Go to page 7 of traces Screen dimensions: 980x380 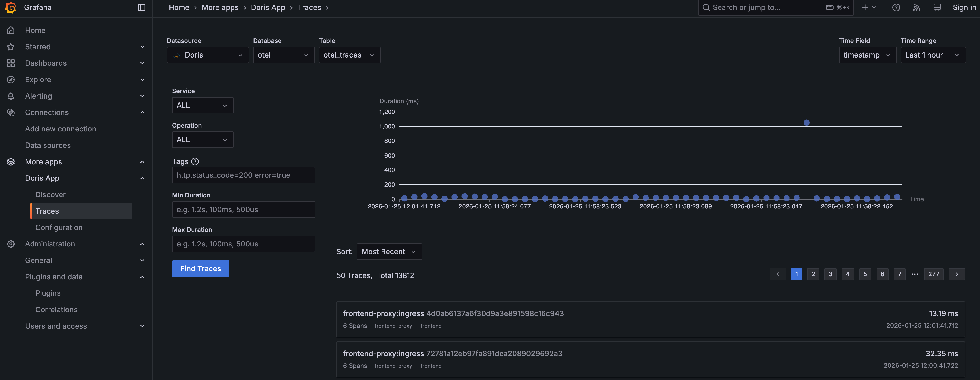[x=899, y=274]
